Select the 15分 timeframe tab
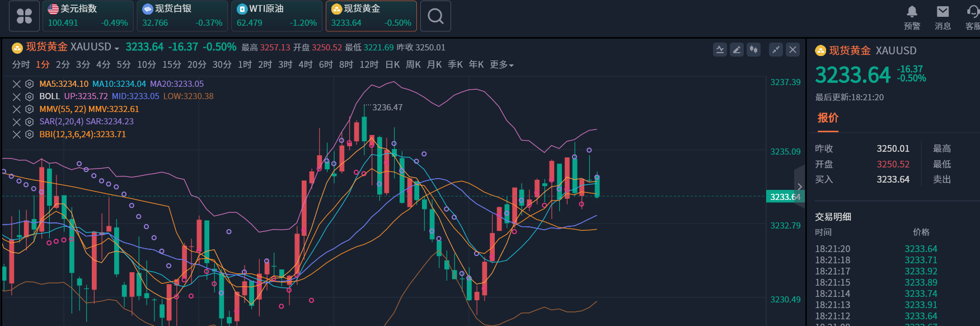This screenshot has height=326, width=980. click(x=171, y=65)
